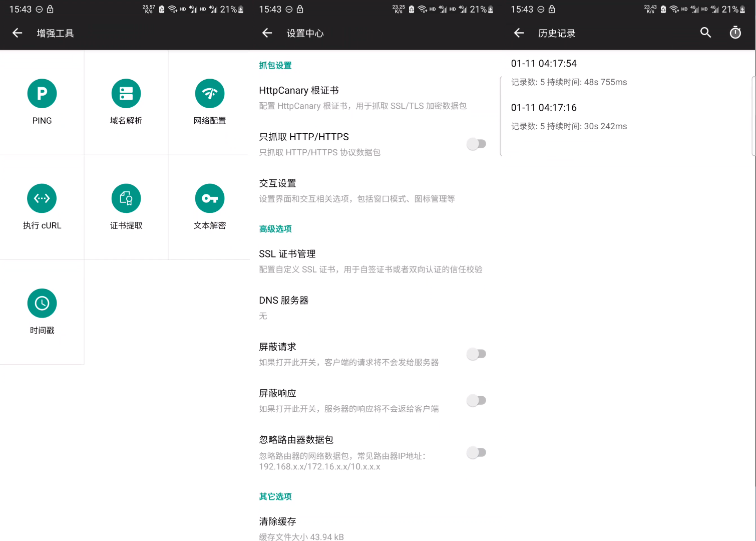Turn on the 屏蔽响应 switch
Image resolution: width=756 pixels, height=541 pixels.
pos(476,400)
